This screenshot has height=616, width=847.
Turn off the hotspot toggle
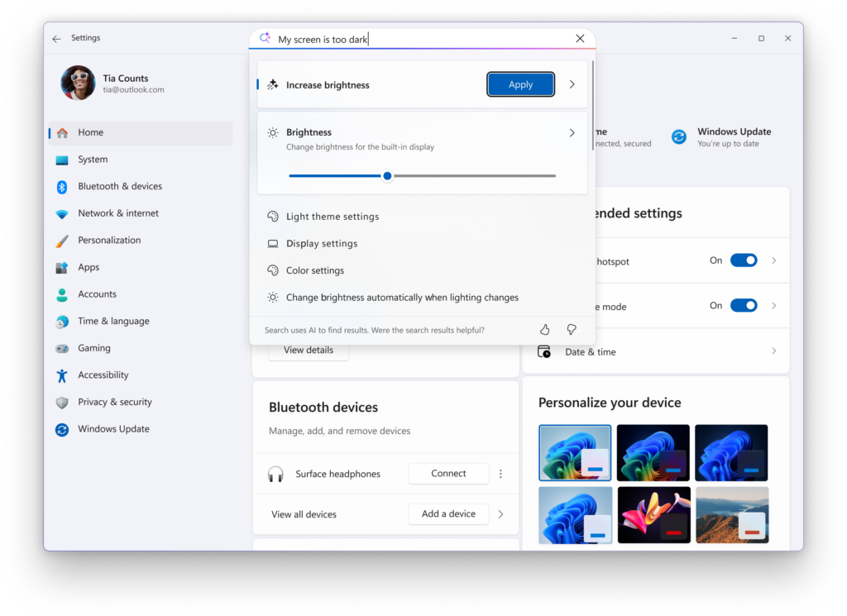click(744, 260)
